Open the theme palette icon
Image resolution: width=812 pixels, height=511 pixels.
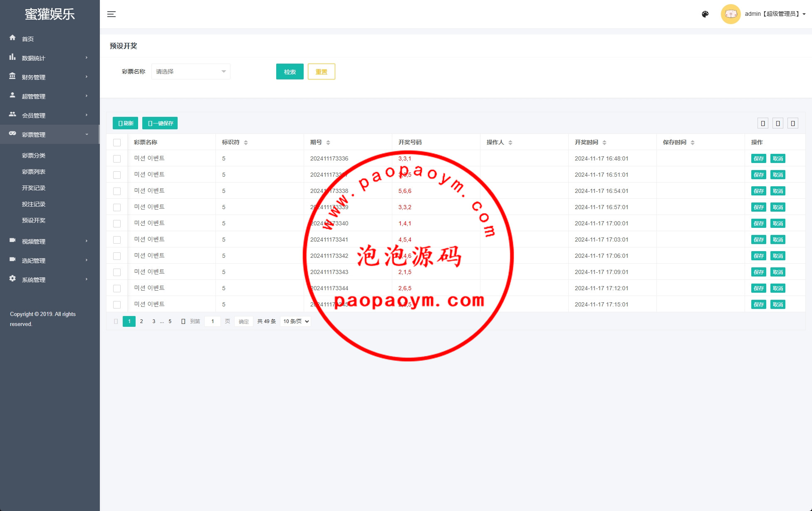point(705,14)
